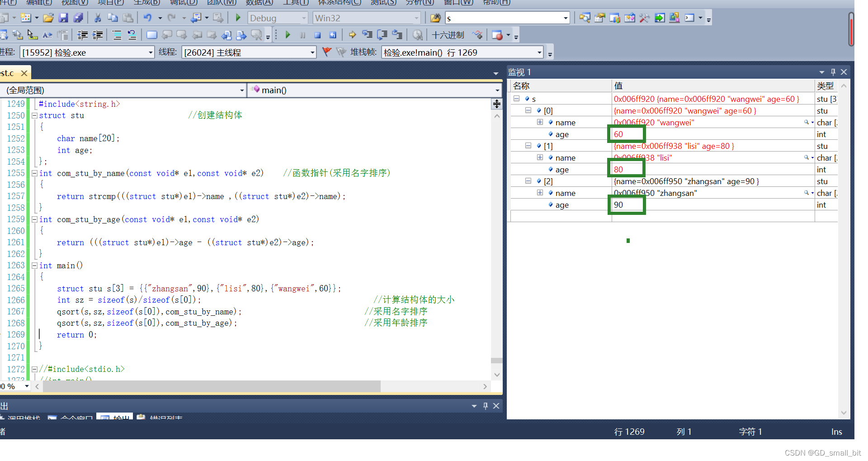Open the breakpoints window icon
Screen dimensions: 868x461
(497, 35)
